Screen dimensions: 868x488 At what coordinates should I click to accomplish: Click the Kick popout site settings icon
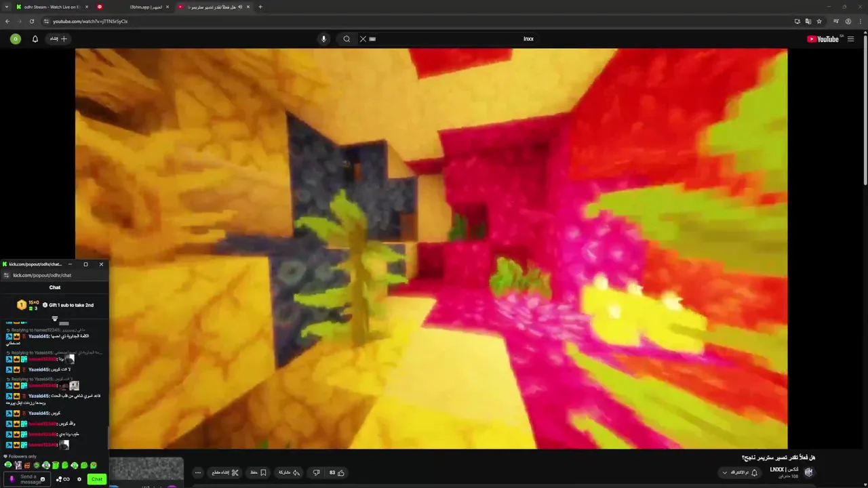[x=6, y=275]
